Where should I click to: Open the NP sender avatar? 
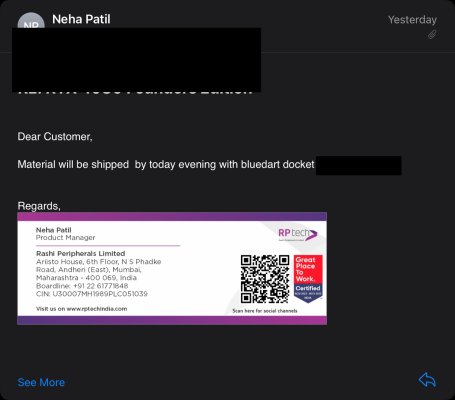(x=31, y=21)
